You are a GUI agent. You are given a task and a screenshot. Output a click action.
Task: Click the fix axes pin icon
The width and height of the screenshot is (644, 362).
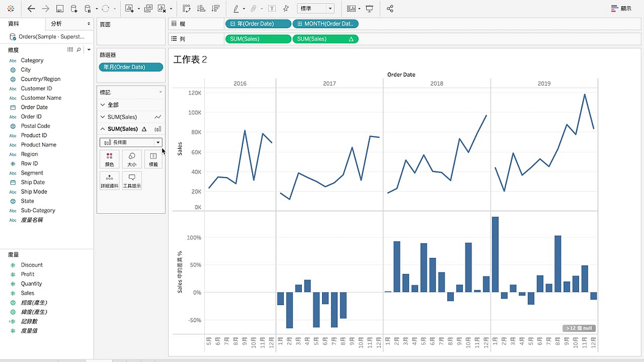(286, 9)
